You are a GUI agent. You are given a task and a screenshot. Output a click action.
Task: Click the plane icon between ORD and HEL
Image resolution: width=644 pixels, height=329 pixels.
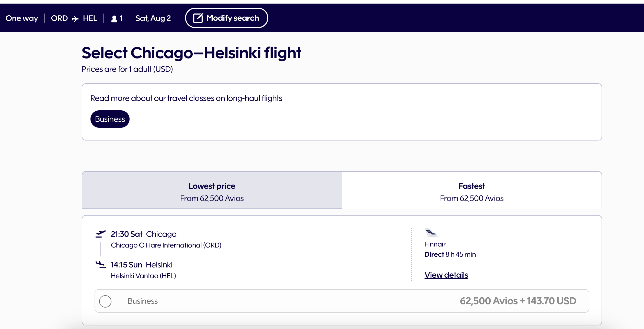tap(75, 18)
